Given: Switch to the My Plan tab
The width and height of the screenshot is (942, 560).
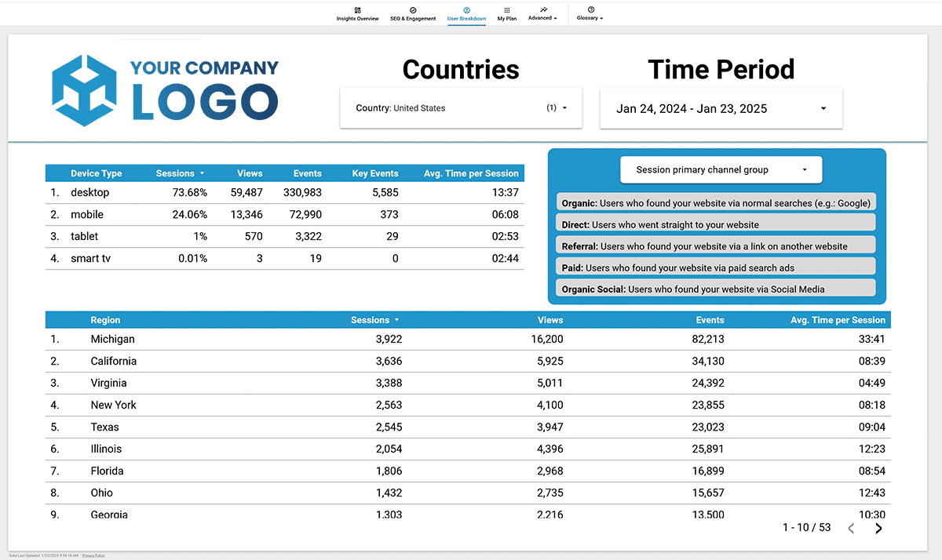Looking at the screenshot, I should point(507,18).
